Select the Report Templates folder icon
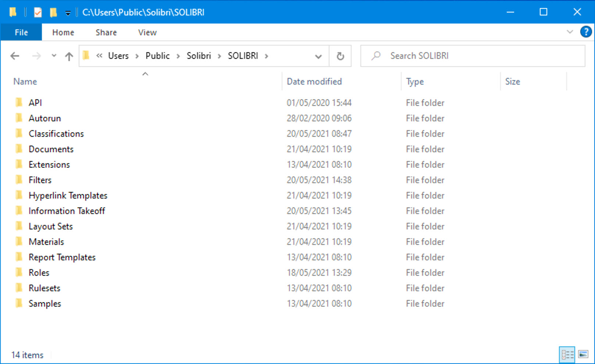 19,257
